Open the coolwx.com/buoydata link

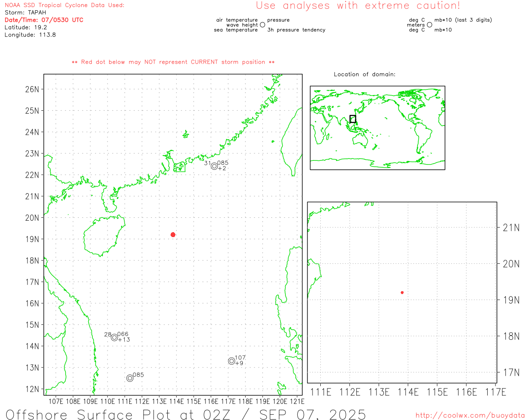point(470,415)
